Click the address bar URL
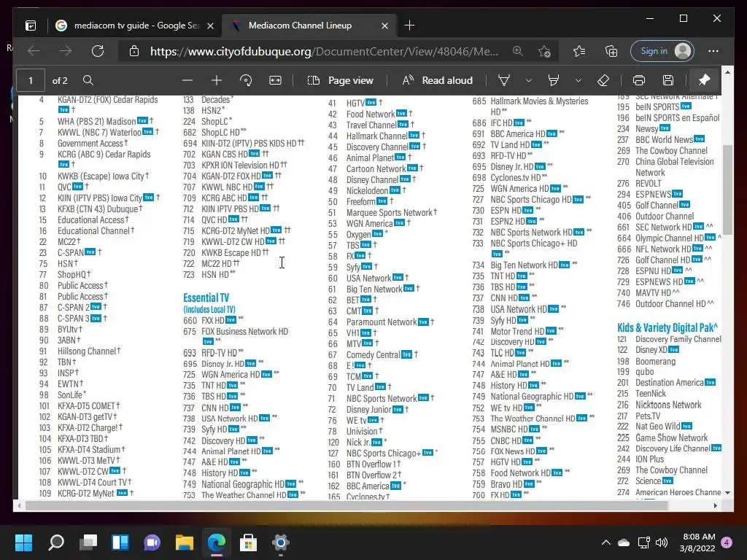Screen dimensions: 747x560 point(324,51)
